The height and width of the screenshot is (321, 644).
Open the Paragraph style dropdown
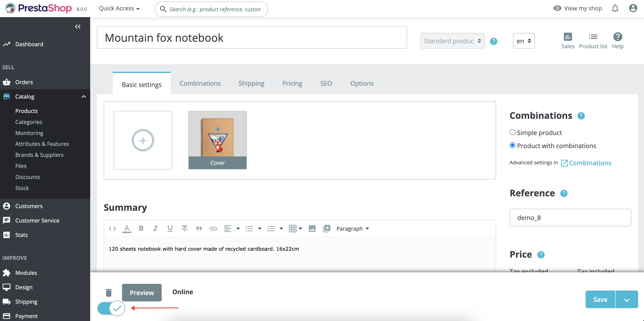(352, 228)
